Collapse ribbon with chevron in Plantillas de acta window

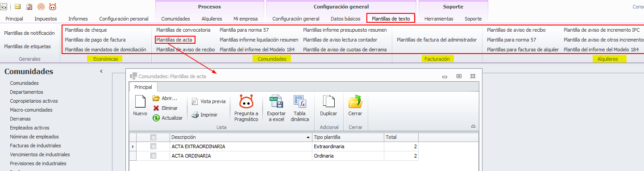tap(473, 127)
